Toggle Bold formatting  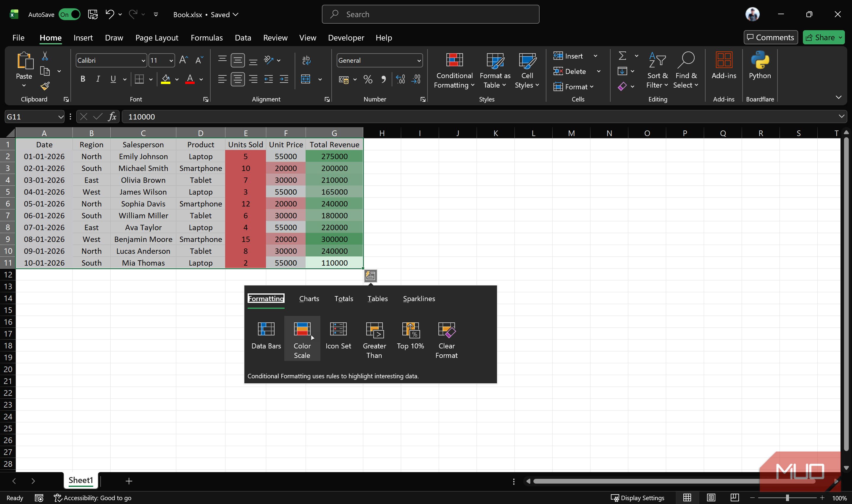pyautogui.click(x=83, y=79)
